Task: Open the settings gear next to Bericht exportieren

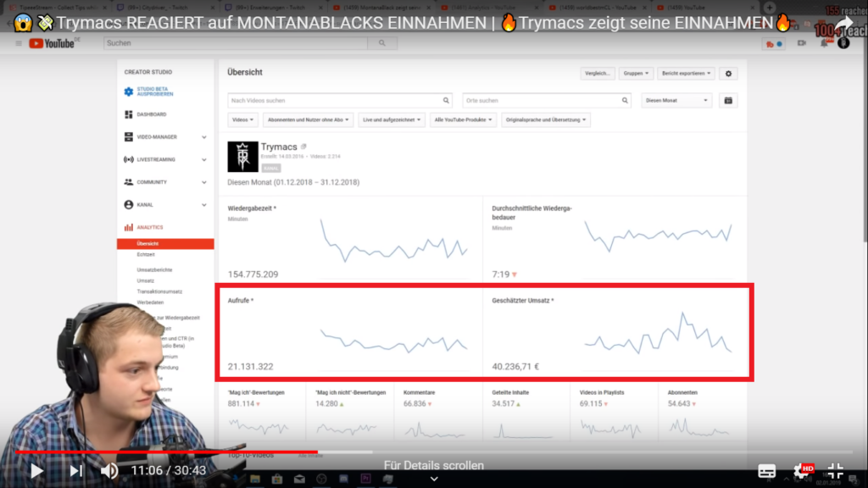Action: [x=728, y=74]
